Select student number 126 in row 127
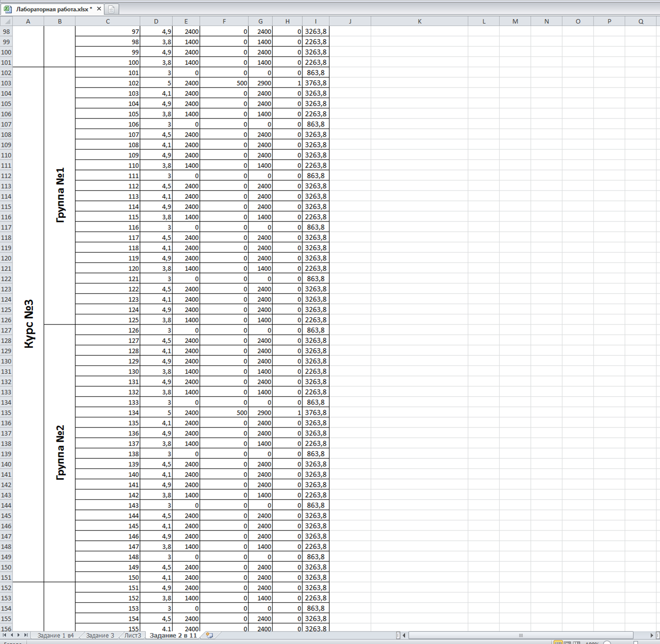Image resolution: width=660 pixels, height=644 pixels. coord(108,330)
